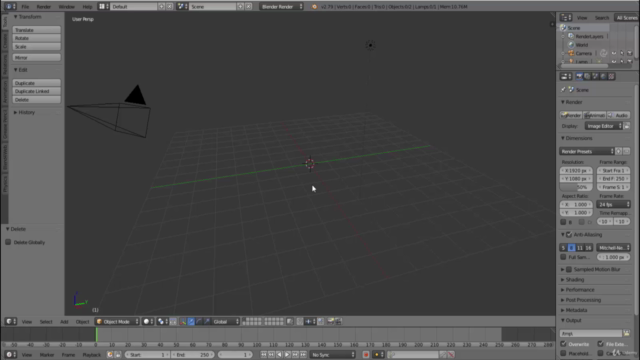This screenshot has width=640, height=360.
Task: Click the Audio render button
Action: pos(619,115)
